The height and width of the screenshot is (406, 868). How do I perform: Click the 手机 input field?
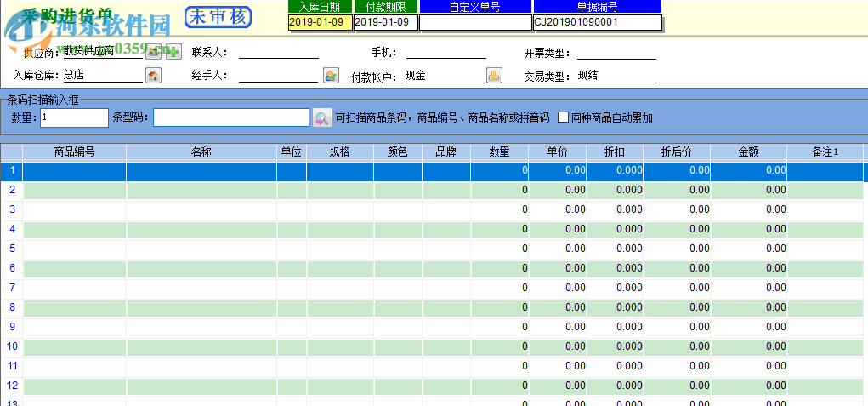pos(446,52)
